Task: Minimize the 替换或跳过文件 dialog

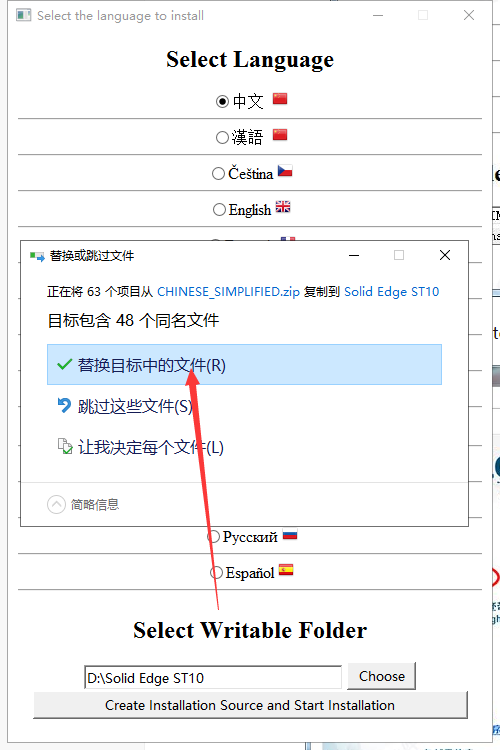Action: click(x=354, y=255)
